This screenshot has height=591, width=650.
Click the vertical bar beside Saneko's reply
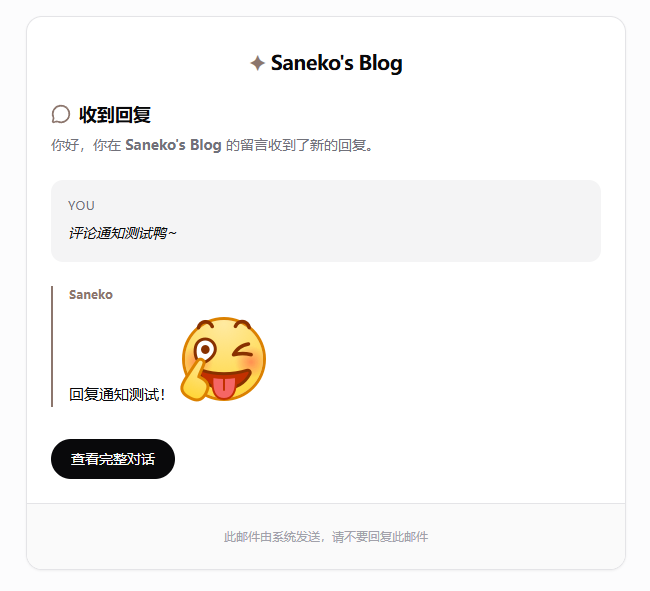52,346
